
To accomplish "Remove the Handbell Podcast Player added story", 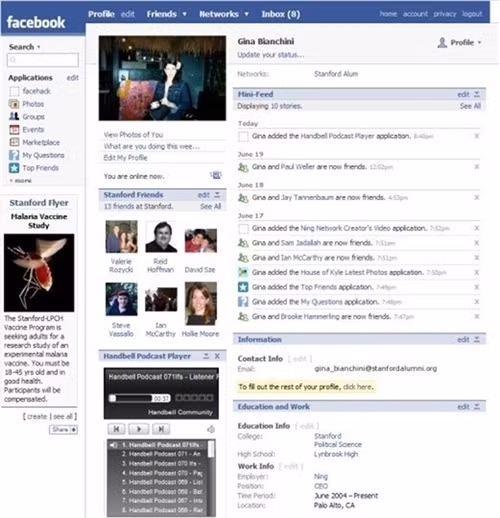I will (x=477, y=136).
